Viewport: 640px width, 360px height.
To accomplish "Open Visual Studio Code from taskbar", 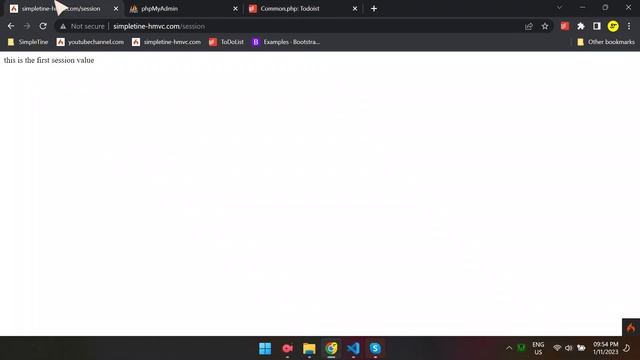I will 353,349.
